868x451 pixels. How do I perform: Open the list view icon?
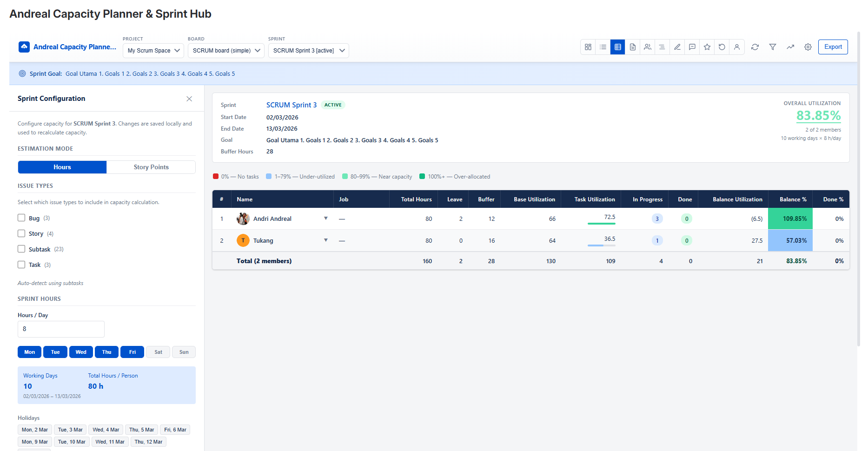(x=603, y=47)
